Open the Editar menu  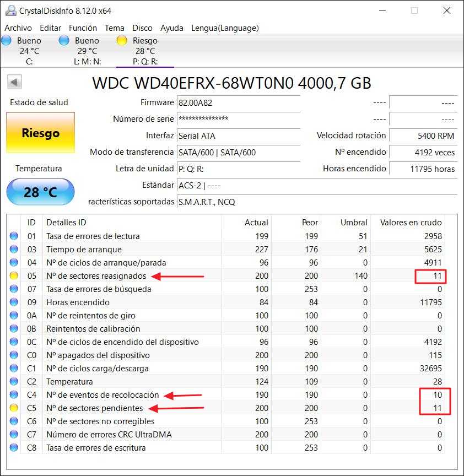tap(50, 28)
